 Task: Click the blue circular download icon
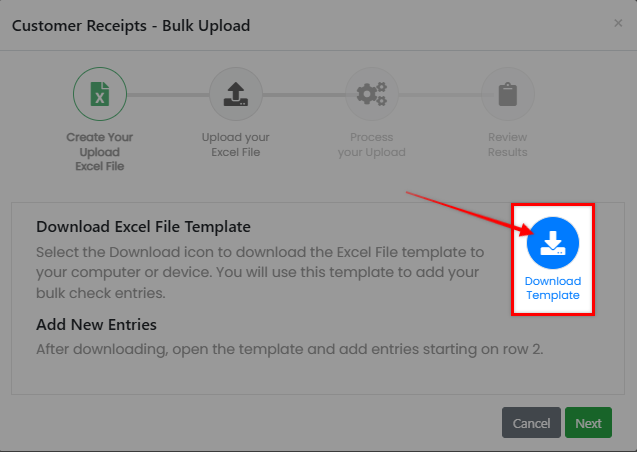click(553, 243)
